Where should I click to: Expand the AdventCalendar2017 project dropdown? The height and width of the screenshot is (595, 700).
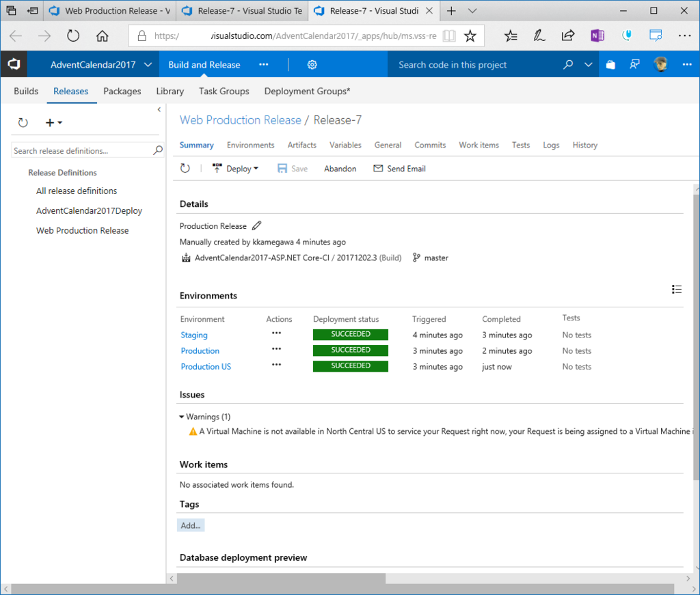coord(148,65)
